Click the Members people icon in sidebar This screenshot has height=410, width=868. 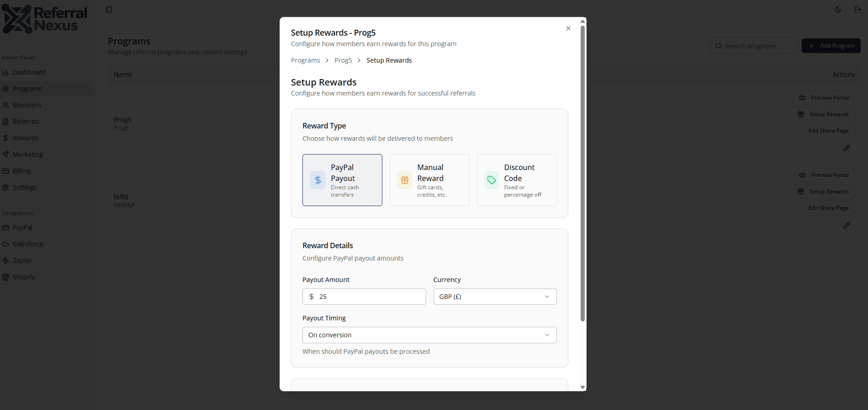coord(5,105)
